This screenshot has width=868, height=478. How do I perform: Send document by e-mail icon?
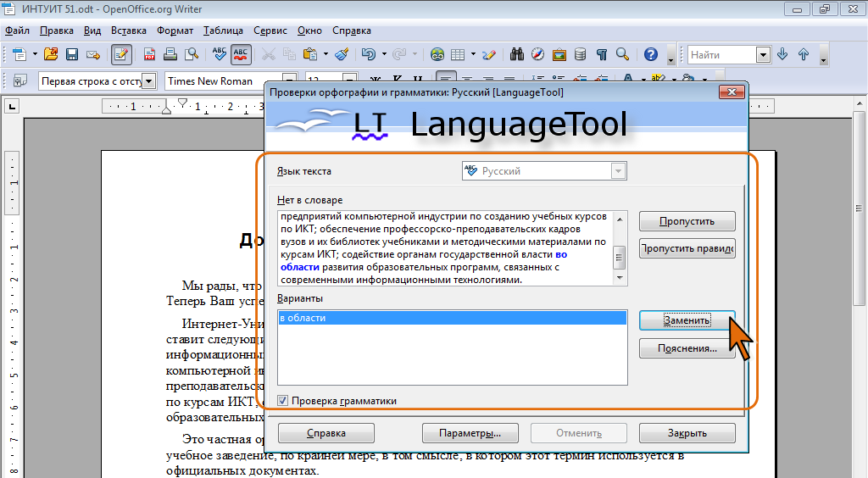[93, 54]
